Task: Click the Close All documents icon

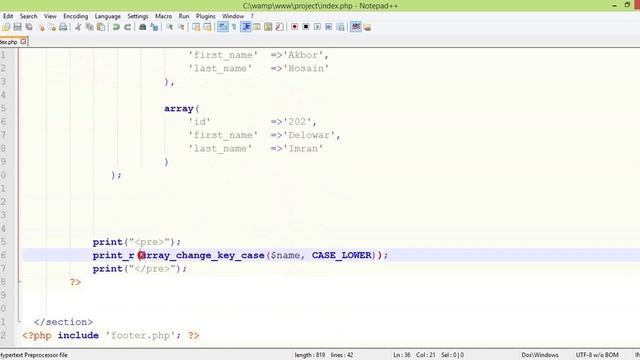Action: 52,27
